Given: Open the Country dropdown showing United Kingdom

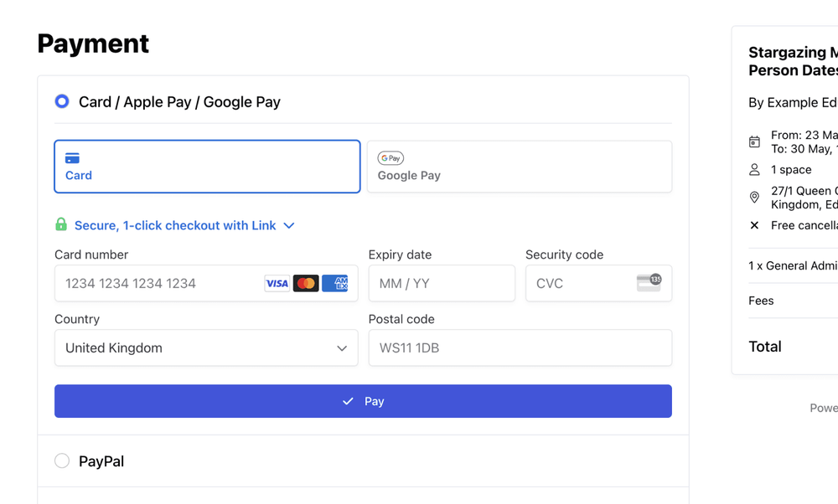Looking at the screenshot, I should 205,347.
